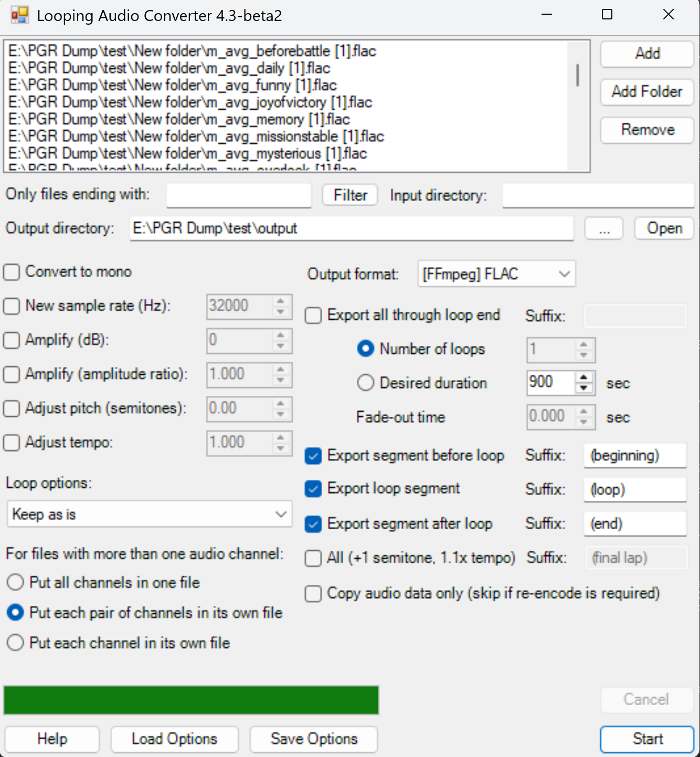Select m_avg_beforebattle [1].flac in the list
Image resolution: width=700 pixels, height=757 pixels.
(x=192, y=51)
